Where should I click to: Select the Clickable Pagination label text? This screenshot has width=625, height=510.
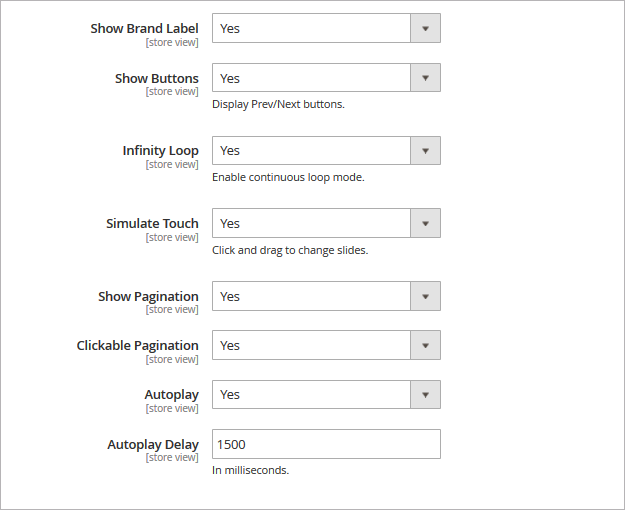137,345
